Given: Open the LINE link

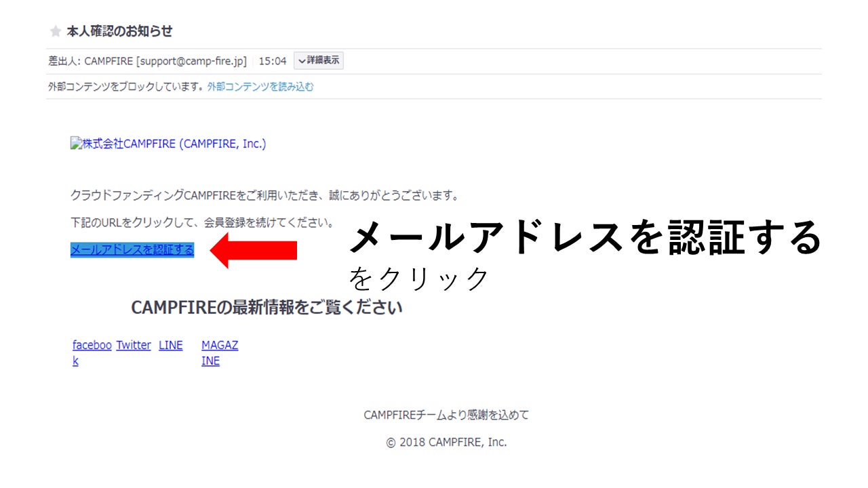Looking at the screenshot, I should pos(171,346).
